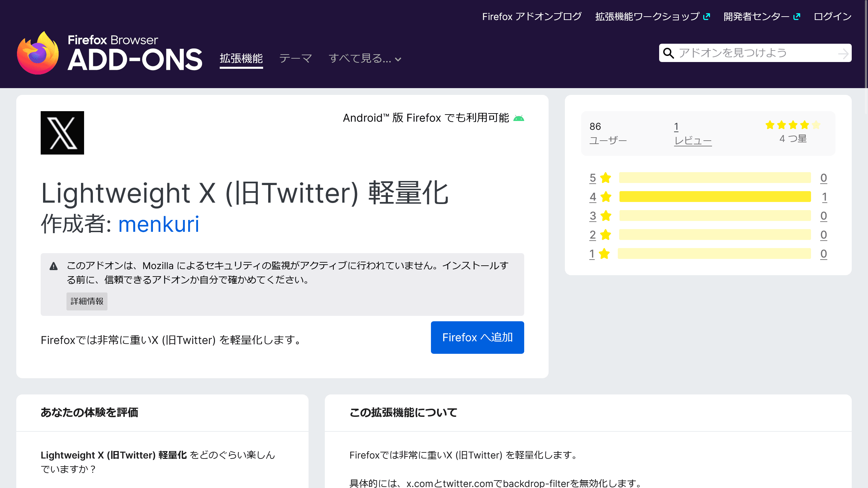Click the search magnifier icon
Viewport: 868px width, 488px height.
(668, 53)
